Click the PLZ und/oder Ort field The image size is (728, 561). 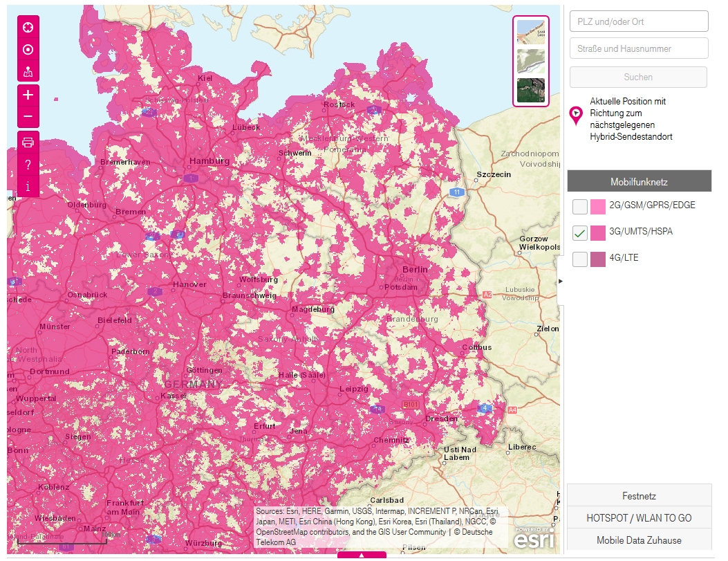click(x=639, y=21)
